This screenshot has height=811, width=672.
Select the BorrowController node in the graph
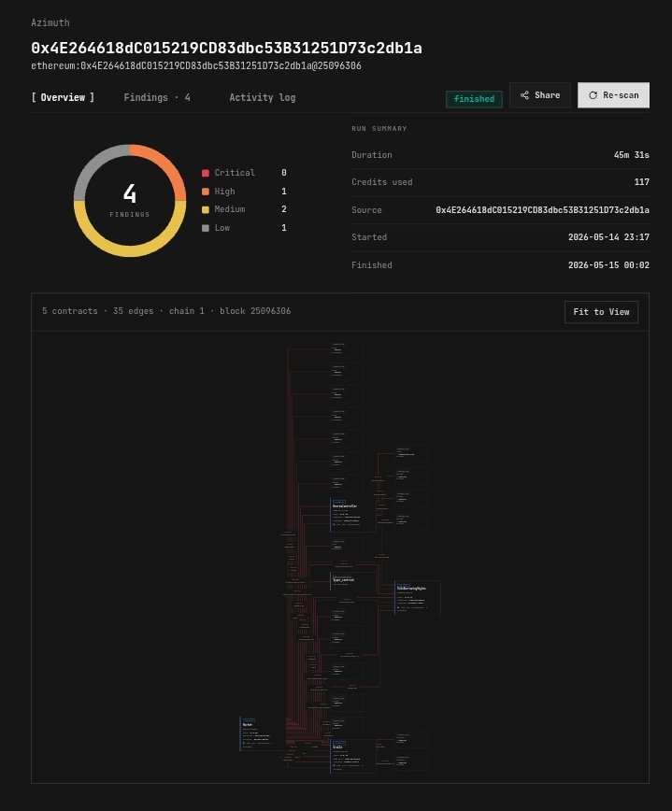(x=352, y=515)
